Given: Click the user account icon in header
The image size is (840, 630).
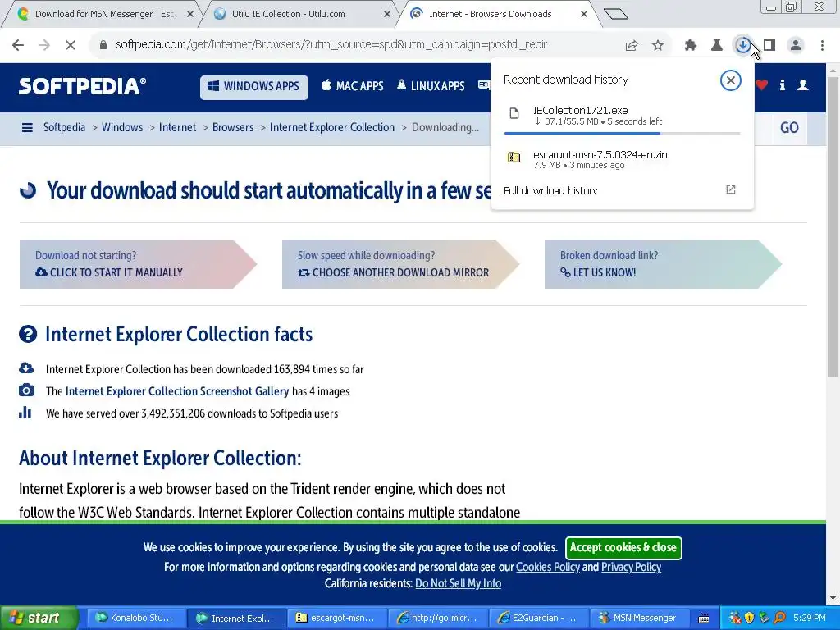Looking at the screenshot, I should coord(802,85).
